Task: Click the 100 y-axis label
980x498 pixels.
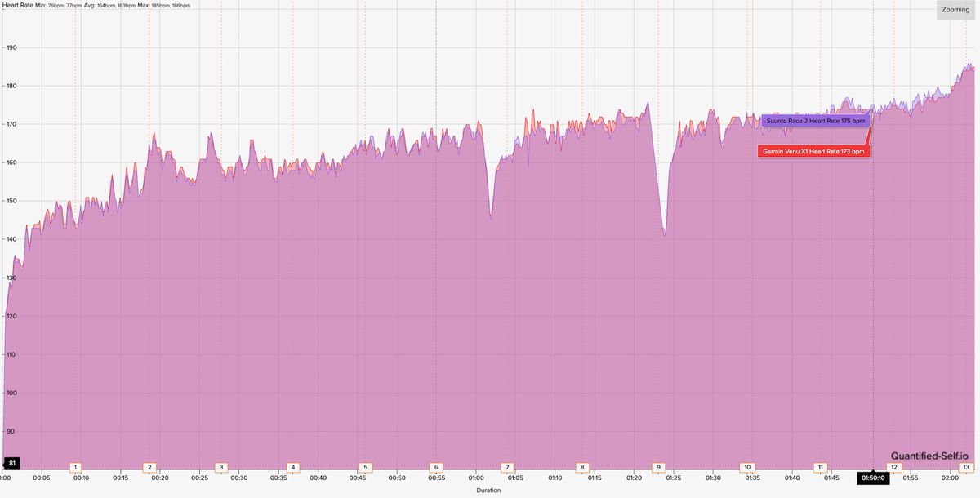Action: [x=11, y=393]
